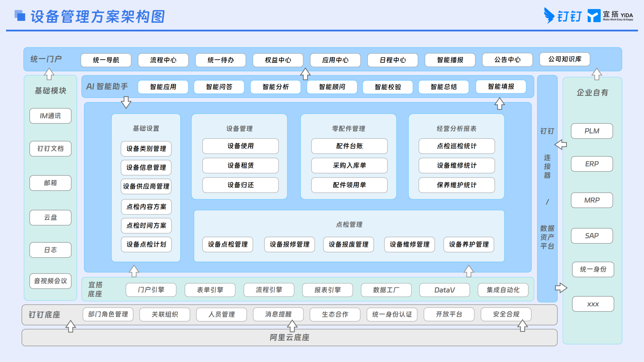Open the 智能总结 box

tap(444, 87)
